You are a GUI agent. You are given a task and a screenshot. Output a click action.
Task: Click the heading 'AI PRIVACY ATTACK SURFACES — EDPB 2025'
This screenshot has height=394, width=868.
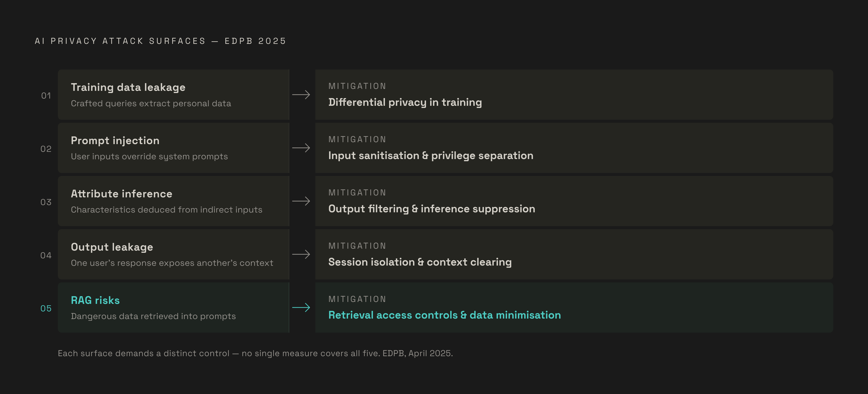tap(160, 41)
